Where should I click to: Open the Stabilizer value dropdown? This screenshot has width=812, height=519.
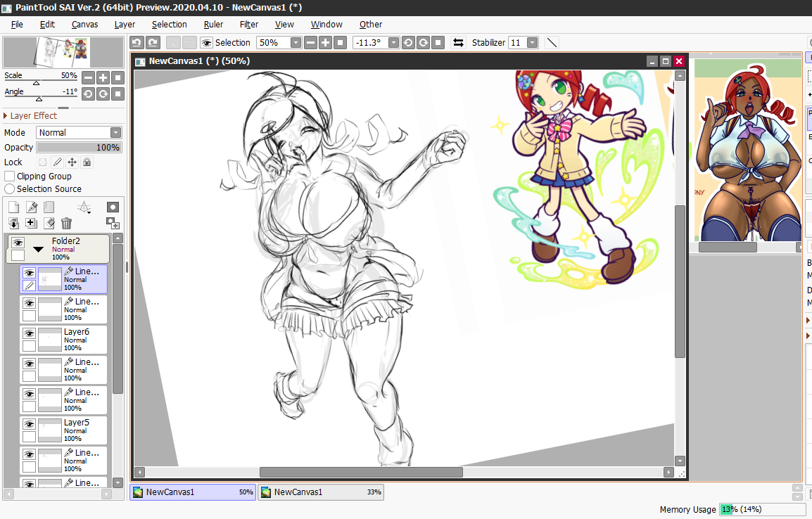(x=533, y=42)
